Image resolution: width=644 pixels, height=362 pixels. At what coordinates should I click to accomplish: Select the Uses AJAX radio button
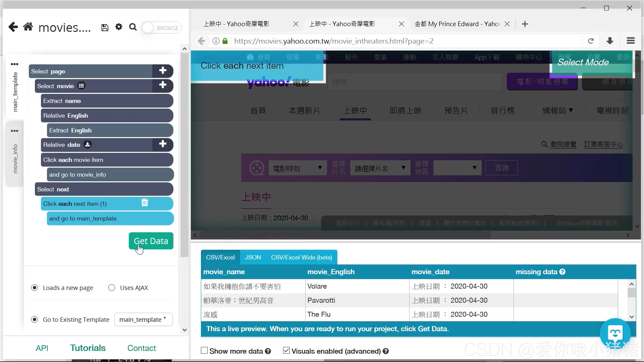tap(112, 288)
